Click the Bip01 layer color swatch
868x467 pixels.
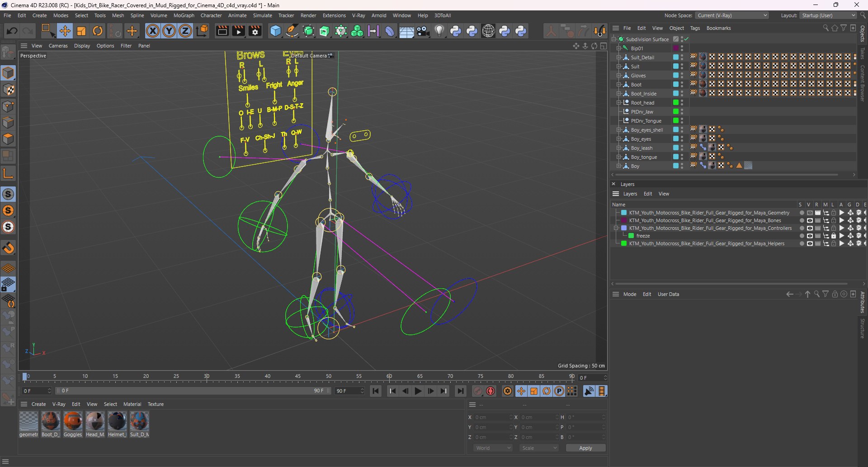click(675, 48)
